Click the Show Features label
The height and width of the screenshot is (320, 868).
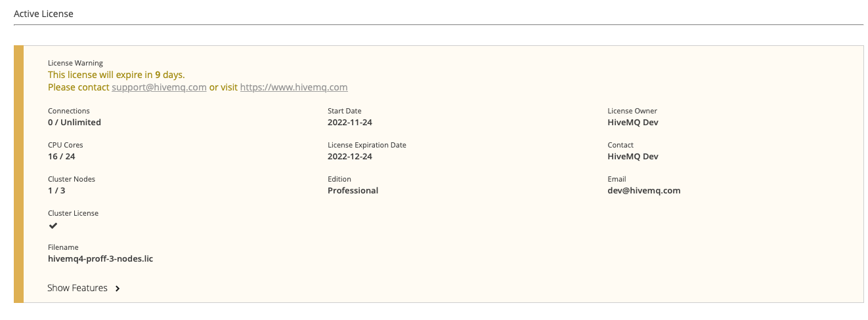coord(77,288)
